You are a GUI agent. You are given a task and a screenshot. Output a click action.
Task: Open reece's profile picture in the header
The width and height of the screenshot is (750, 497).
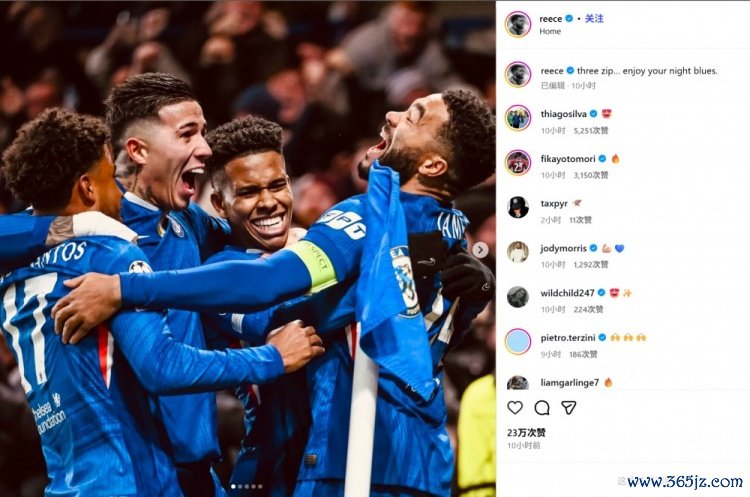click(x=518, y=24)
